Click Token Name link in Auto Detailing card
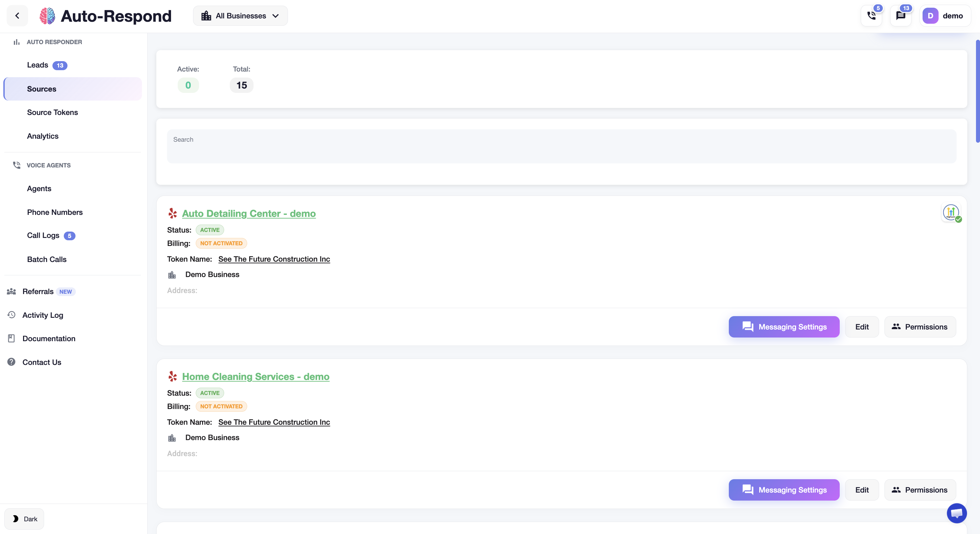Image resolution: width=980 pixels, height=534 pixels. coord(274,259)
